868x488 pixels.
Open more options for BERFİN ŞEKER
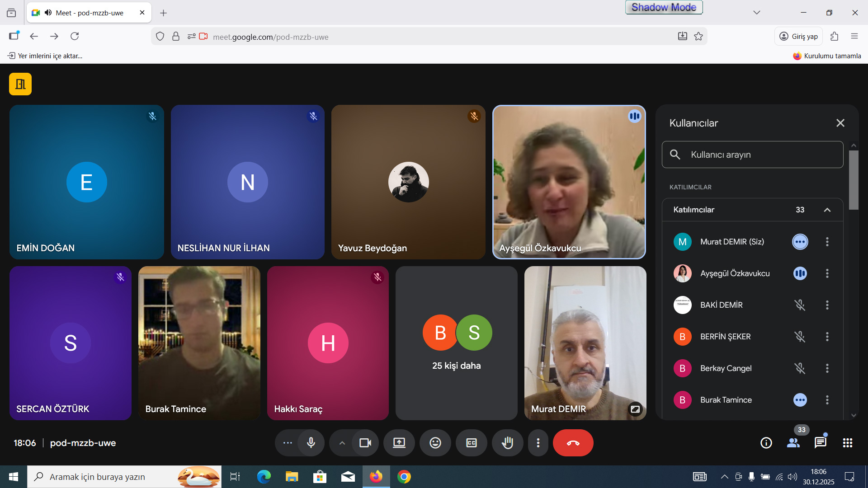tap(827, 337)
